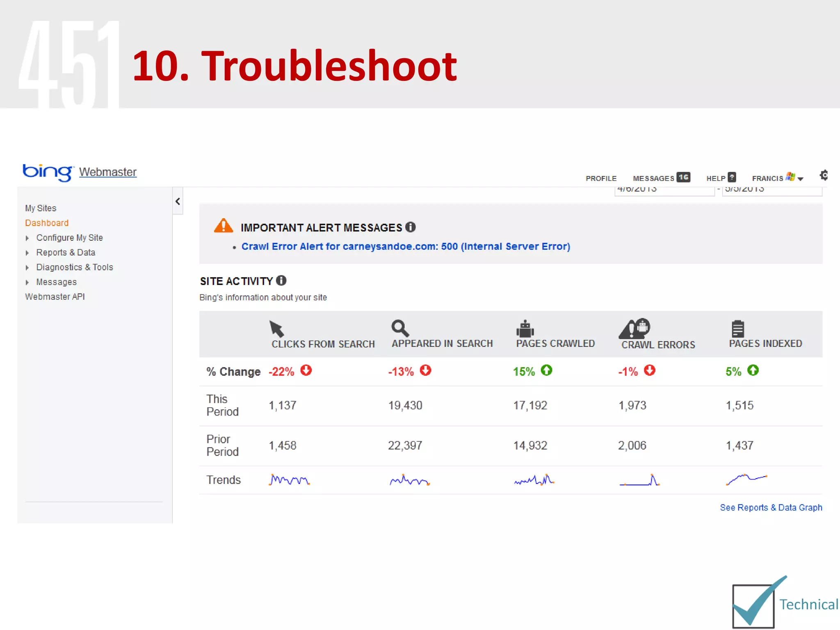Screen dimensions: 840x630
Task: Click the 1,973 crawl errors value
Action: coord(632,406)
